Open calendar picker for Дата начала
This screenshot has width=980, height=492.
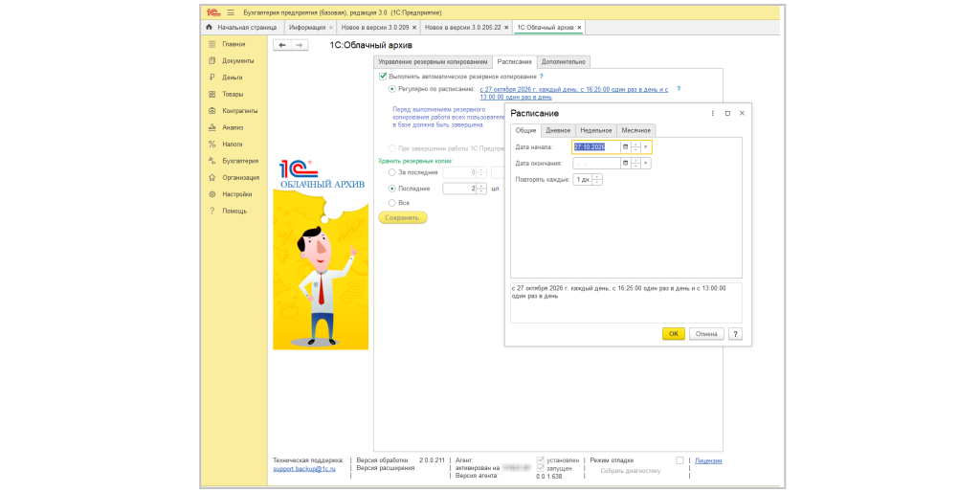click(x=625, y=146)
